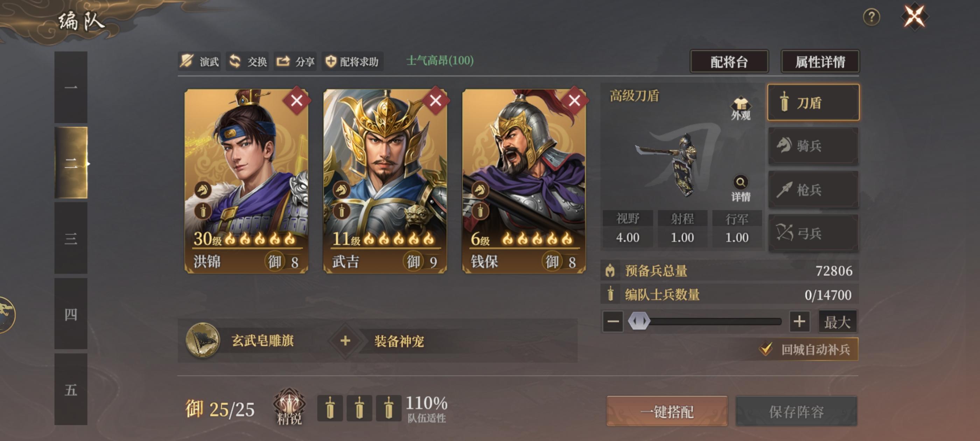The width and height of the screenshot is (980, 441).
Task: Add the 装备神宠 pet slot plus
Action: [345, 340]
